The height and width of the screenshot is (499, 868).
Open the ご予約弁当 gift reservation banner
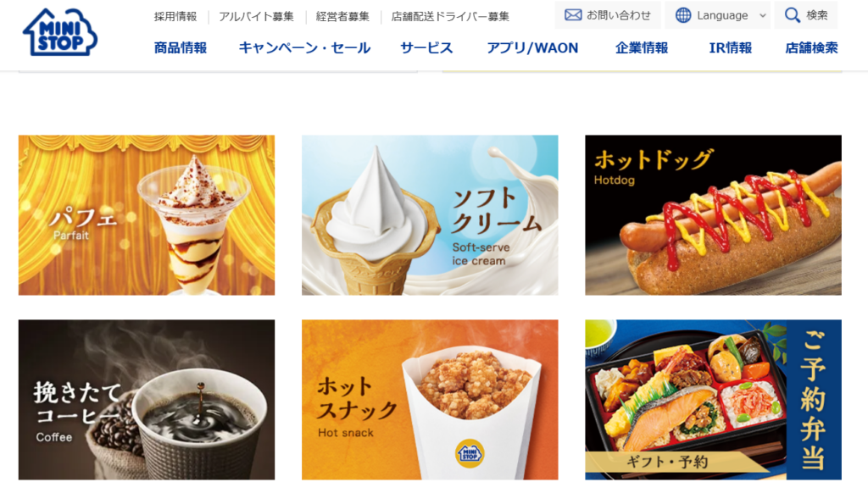click(714, 399)
